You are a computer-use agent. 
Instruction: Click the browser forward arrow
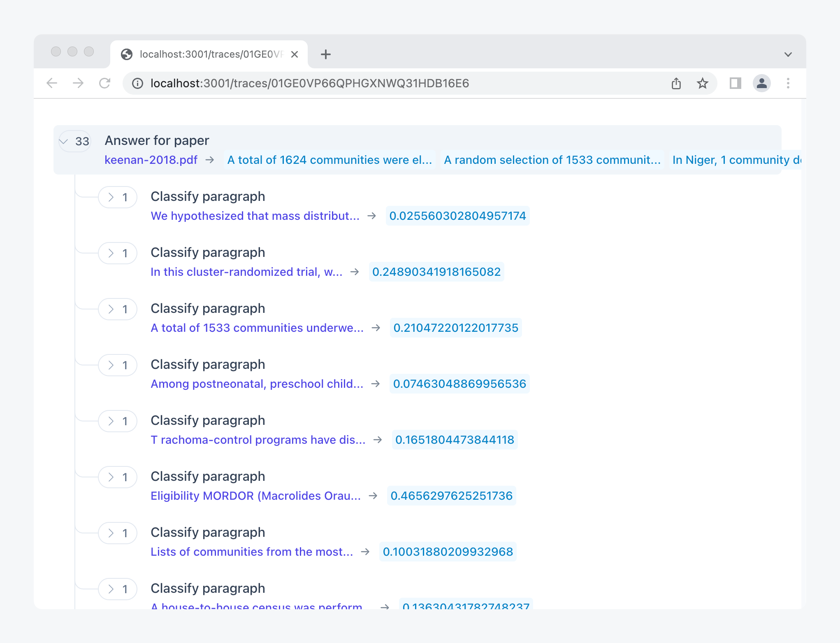point(78,83)
